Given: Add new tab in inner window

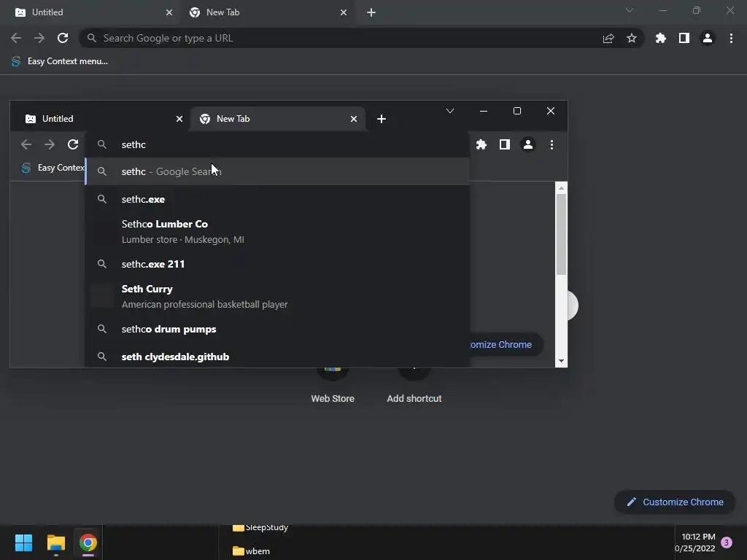Looking at the screenshot, I should pyautogui.click(x=381, y=119).
